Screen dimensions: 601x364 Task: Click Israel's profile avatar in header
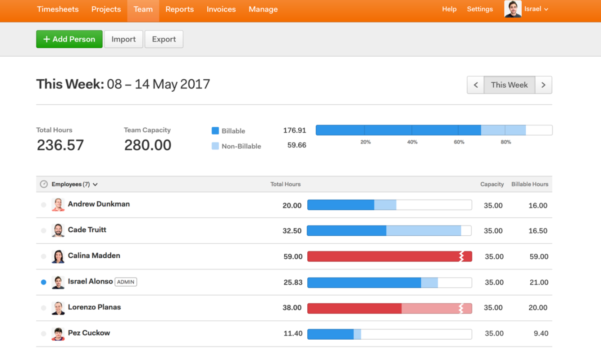click(x=513, y=9)
